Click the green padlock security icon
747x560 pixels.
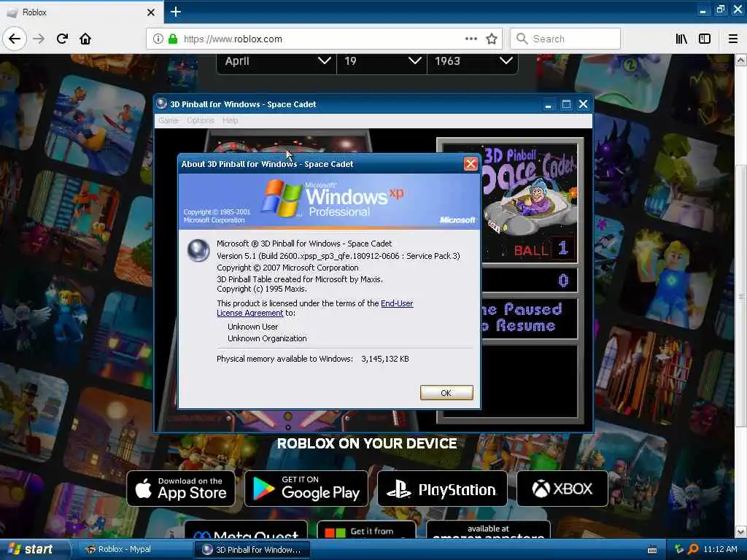(173, 39)
